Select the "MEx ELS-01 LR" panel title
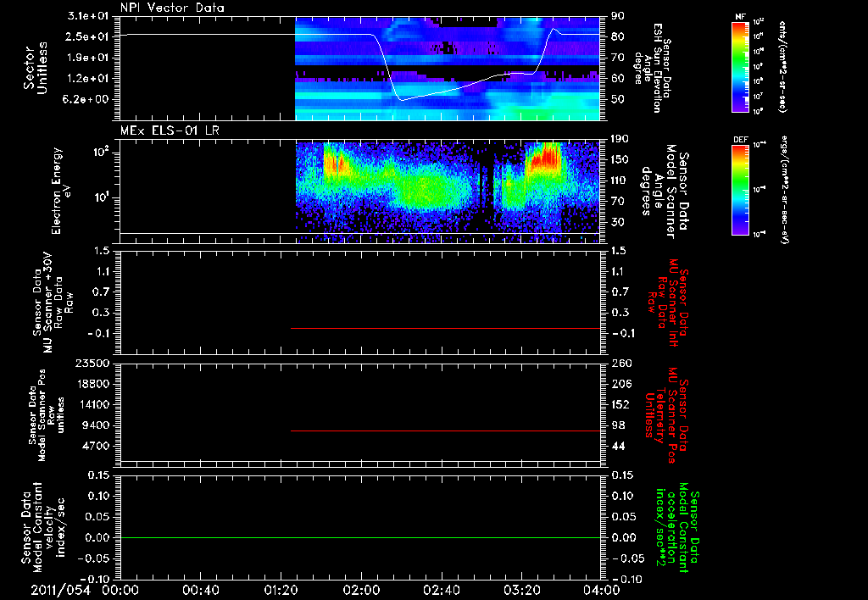868x600 pixels. click(x=170, y=131)
